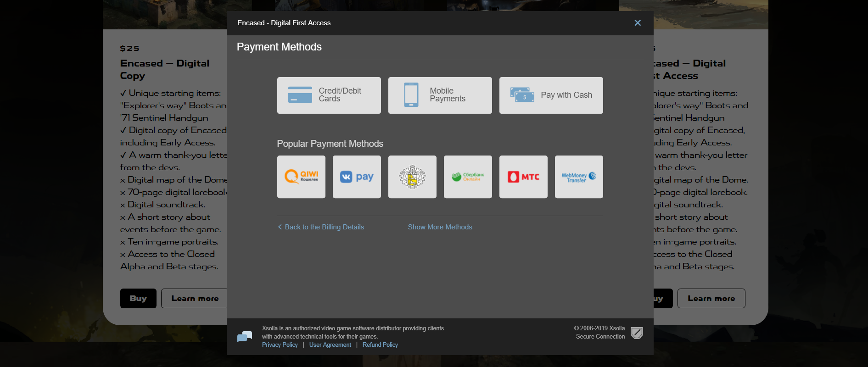This screenshot has height=367, width=868.
Task: Click Learn more on the Digital Copy card
Action: (x=195, y=298)
